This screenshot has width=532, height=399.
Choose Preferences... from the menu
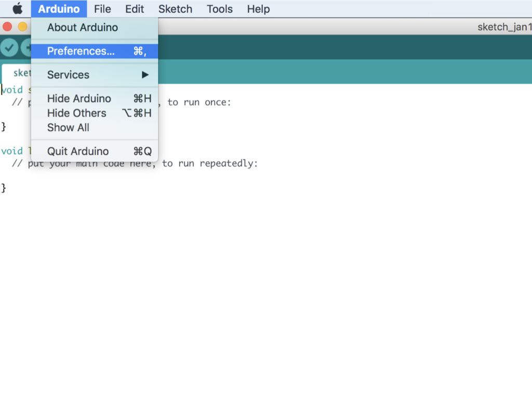[95, 51]
